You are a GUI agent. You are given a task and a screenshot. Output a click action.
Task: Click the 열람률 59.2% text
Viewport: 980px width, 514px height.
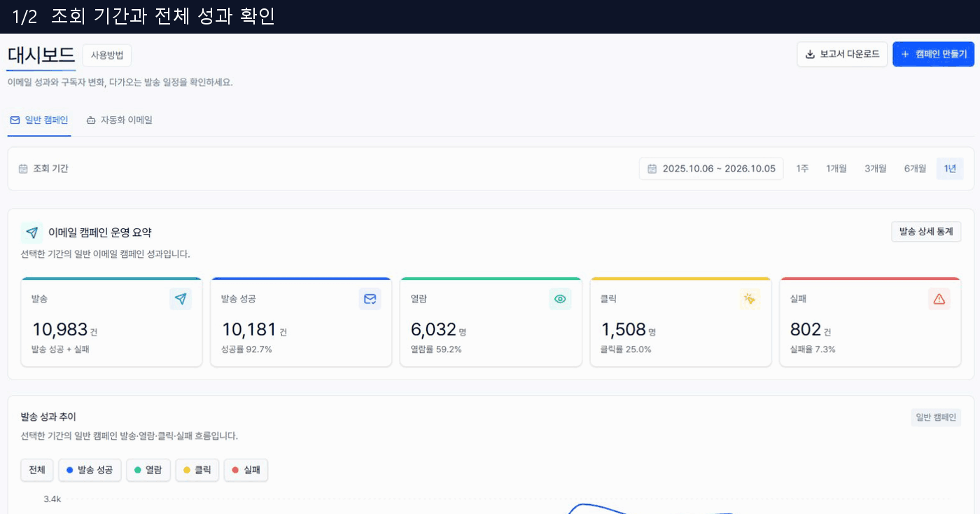coord(436,349)
